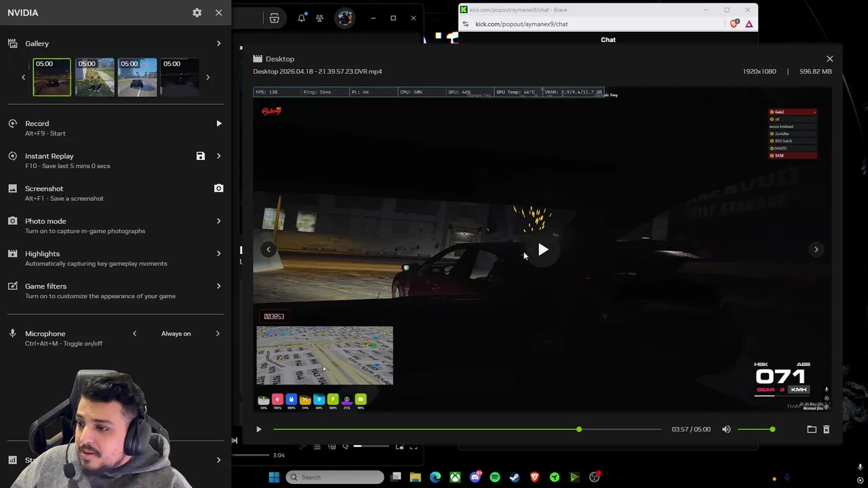Expand the Gallery section chevron

(218, 43)
